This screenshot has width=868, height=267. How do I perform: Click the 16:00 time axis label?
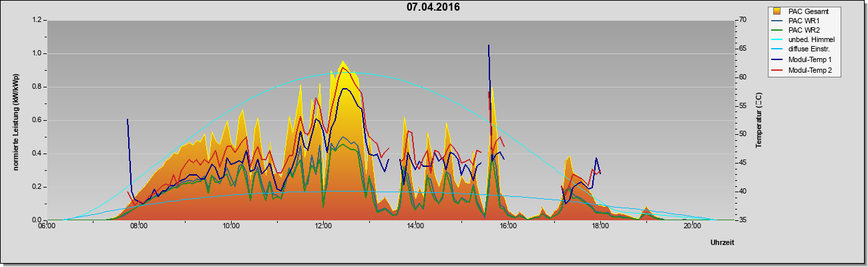507,227
